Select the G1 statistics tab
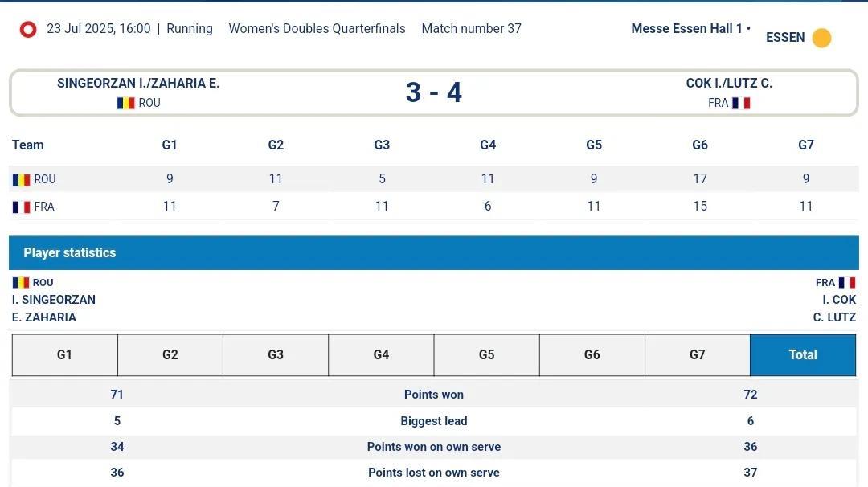The image size is (868, 487). pyautogui.click(x=64, y=355)
